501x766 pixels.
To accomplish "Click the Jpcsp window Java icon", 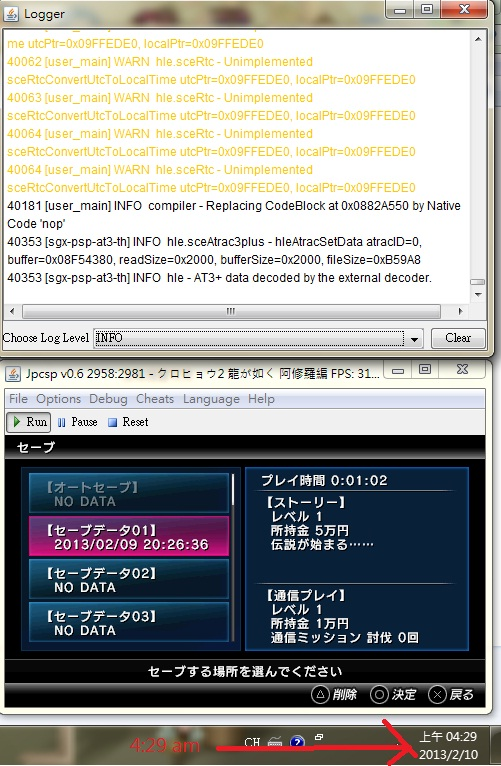I will pos(12,374).
